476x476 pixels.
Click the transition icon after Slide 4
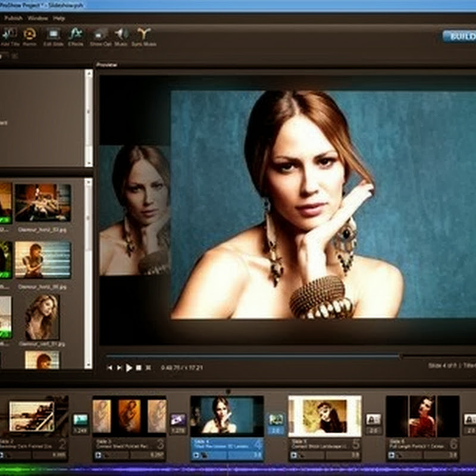click(x=275, y=420)
